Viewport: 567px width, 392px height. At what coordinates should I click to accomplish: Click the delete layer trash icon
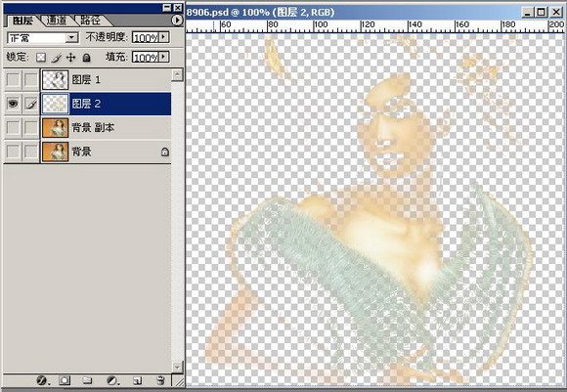pyautogui.click(x=160, y=380)
